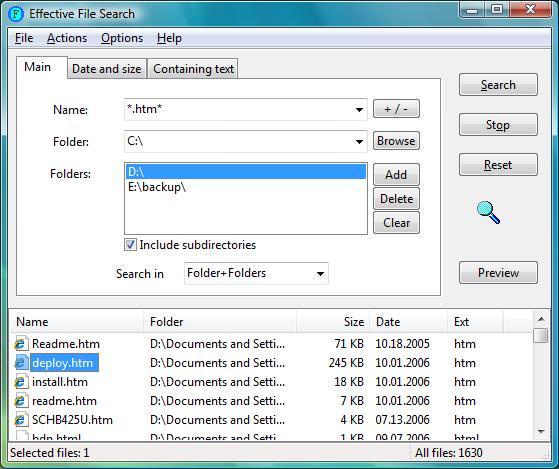Viewport: 559px width, 469px height.
Task: Click the results list scrollbar thumb
Action: point(542,335)
